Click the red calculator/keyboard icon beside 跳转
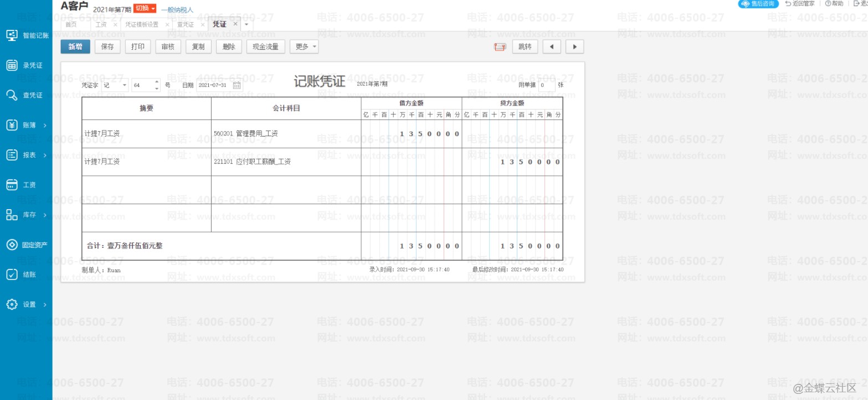868x400 pixels. 500,47
